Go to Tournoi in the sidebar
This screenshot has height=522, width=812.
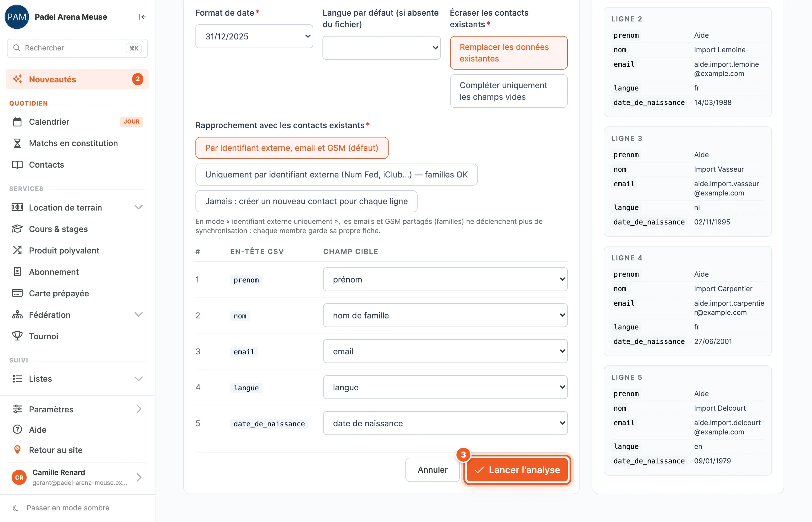point(77,336)
